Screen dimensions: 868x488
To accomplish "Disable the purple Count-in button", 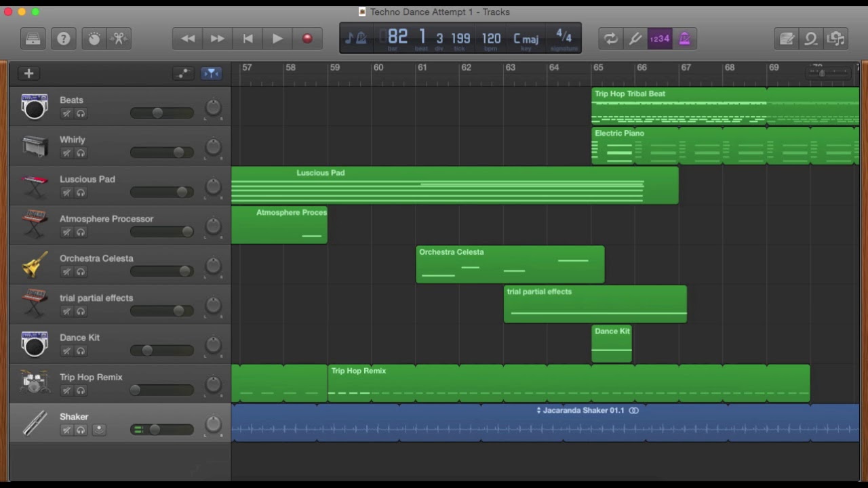I will [659, 39].
